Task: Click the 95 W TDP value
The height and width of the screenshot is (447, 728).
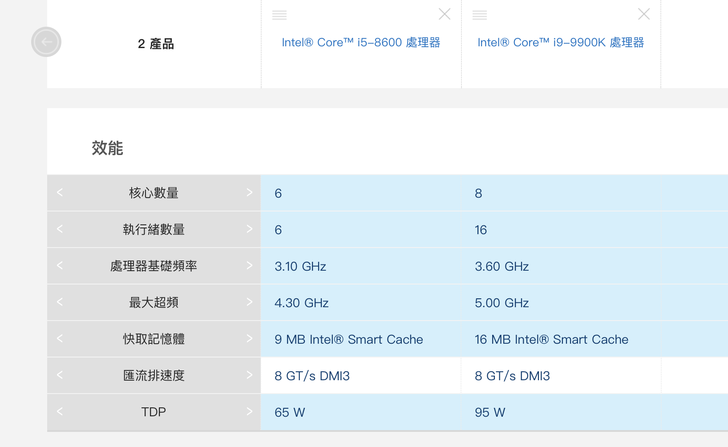Action: coord(490,412)
